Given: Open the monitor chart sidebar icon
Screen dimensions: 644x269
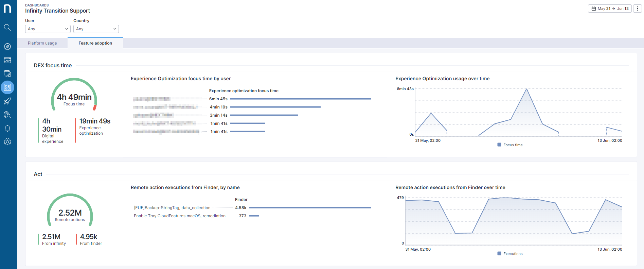Looking at the screenshot, I should [x=7, y=60].
